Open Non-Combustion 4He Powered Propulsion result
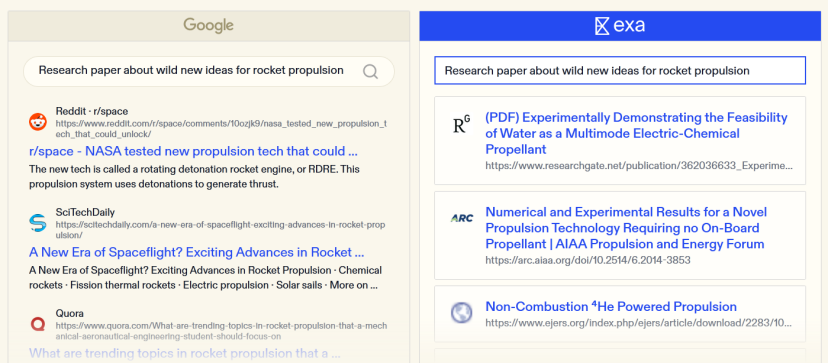This screenshot has height=363, width=828. click(611, 306)
